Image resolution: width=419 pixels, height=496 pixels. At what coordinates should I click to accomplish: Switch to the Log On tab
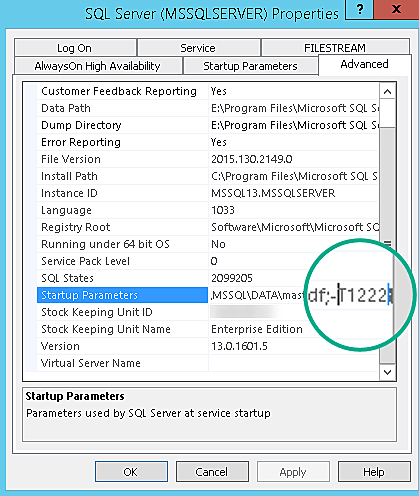coord(75,48)
